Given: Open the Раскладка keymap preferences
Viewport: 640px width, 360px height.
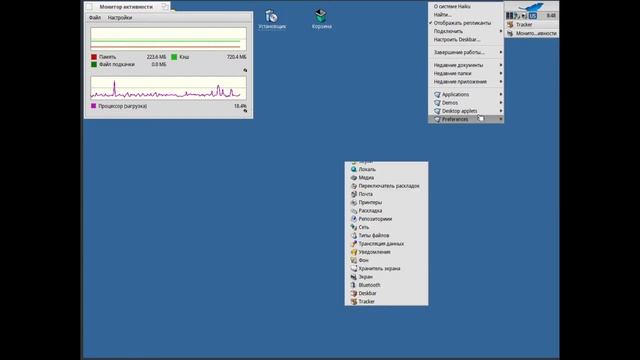Looking at the screenshot, I should pyautogui.click(x=386, y=211).
